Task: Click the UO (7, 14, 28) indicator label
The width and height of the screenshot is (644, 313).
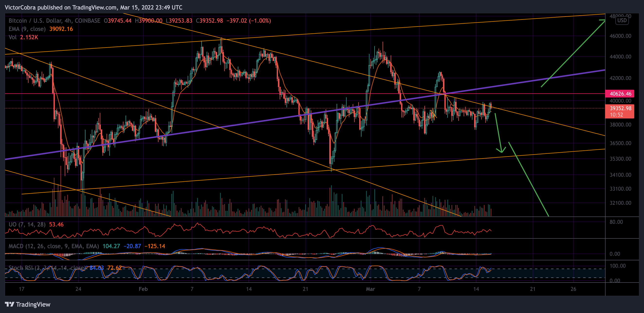Action: [27, 224]
